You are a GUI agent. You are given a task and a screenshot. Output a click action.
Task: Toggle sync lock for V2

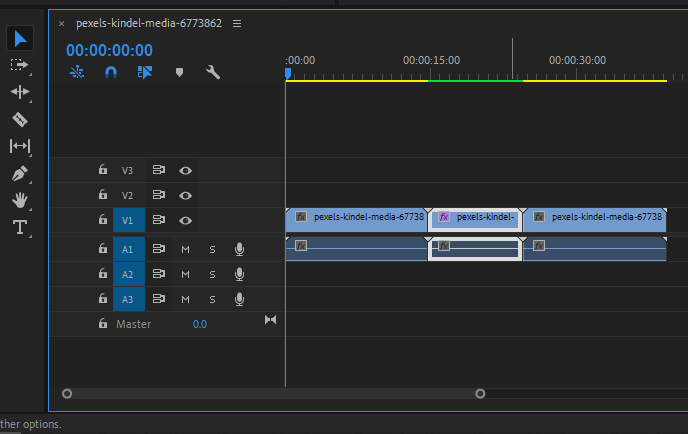(159, 195)
